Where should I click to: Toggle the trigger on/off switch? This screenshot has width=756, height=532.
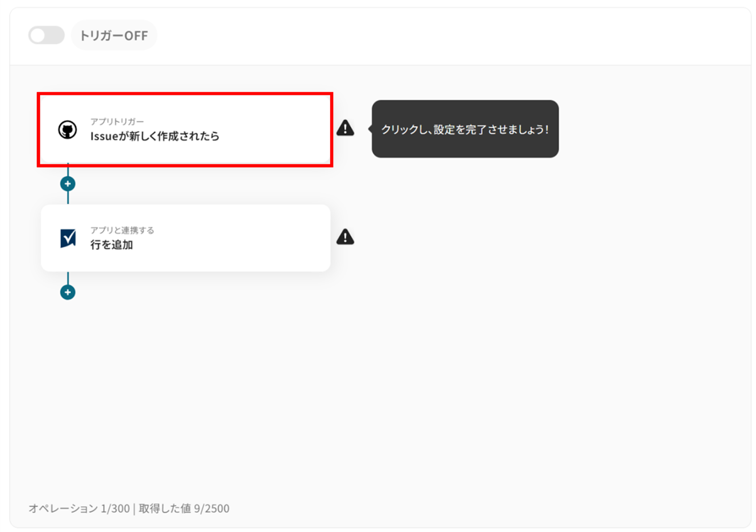(46, 35)
